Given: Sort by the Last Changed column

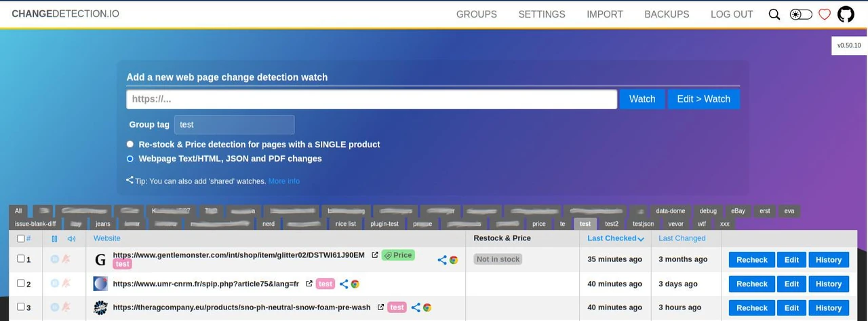Looking at the screenshot, I should point(682,238).
